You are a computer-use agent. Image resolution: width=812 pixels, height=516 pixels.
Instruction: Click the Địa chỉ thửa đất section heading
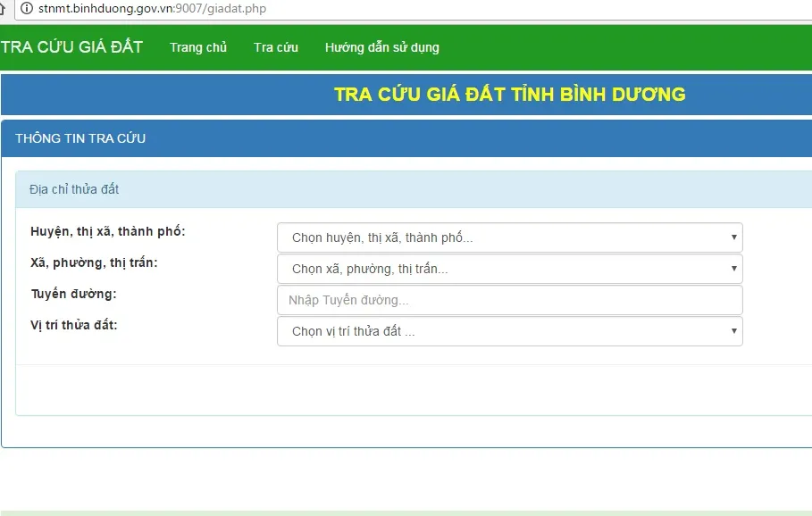point(74,189)
